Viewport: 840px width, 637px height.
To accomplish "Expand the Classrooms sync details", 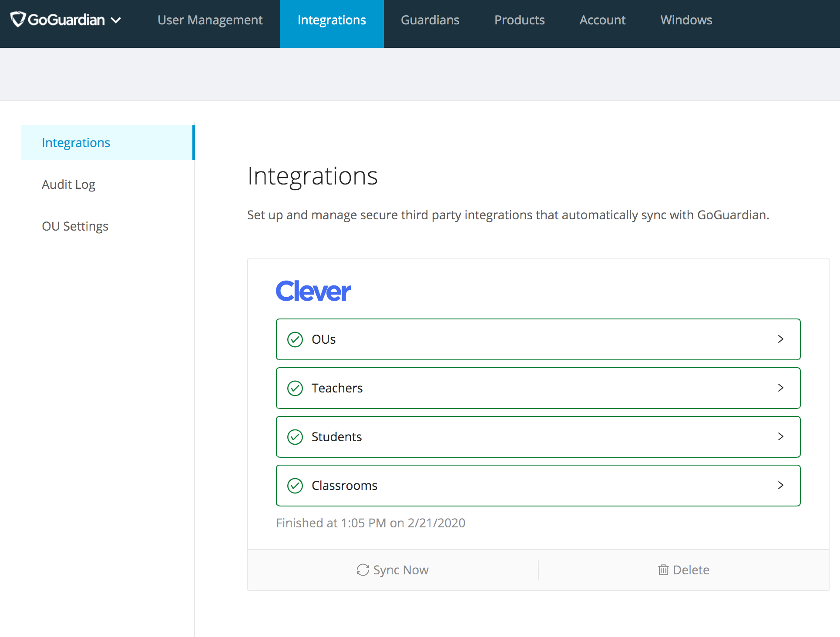I will pyautogui.click(x=781, y=486).
